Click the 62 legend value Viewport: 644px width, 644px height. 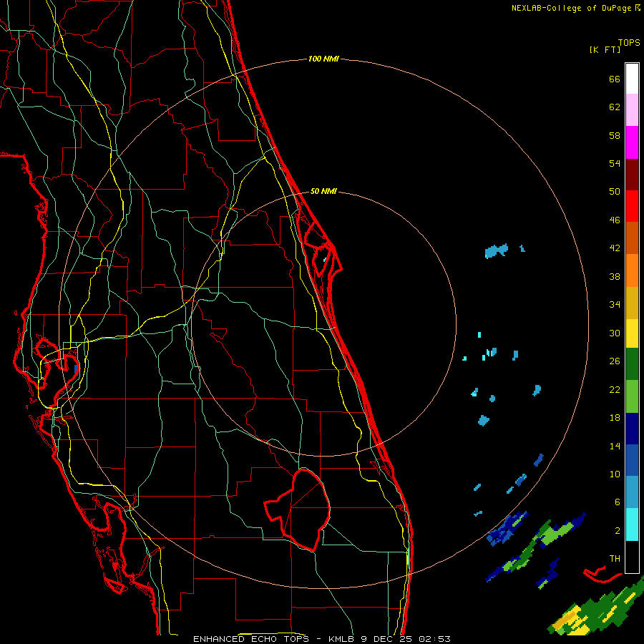coord(615,107)
